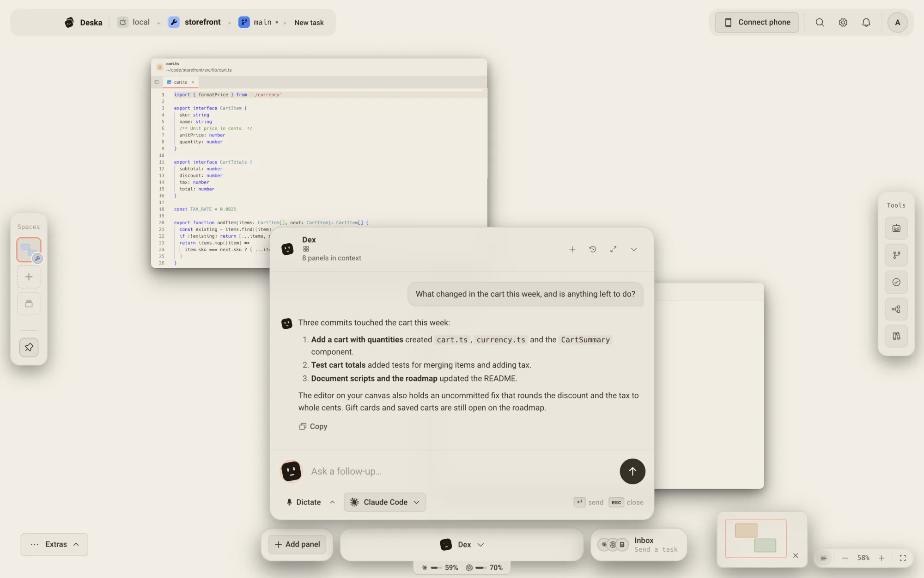Image resolution: width=924 pixels, height=578 pixels.
Task: Click the Add panel button
Action: 297,544
